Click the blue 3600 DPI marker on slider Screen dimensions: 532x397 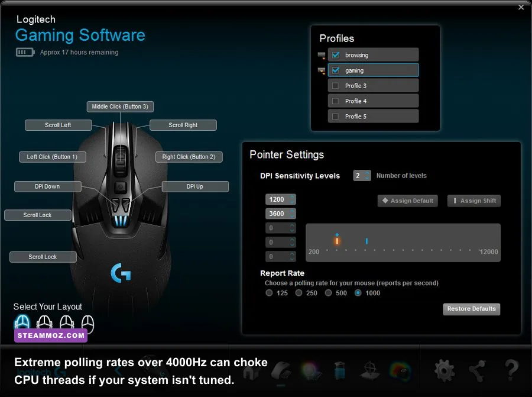[366, 241]
